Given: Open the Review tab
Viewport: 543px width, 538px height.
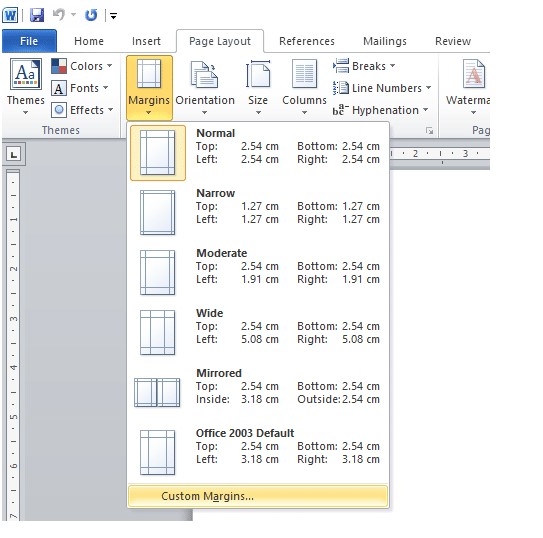Looking at the screenshot, I should [453, 41].
